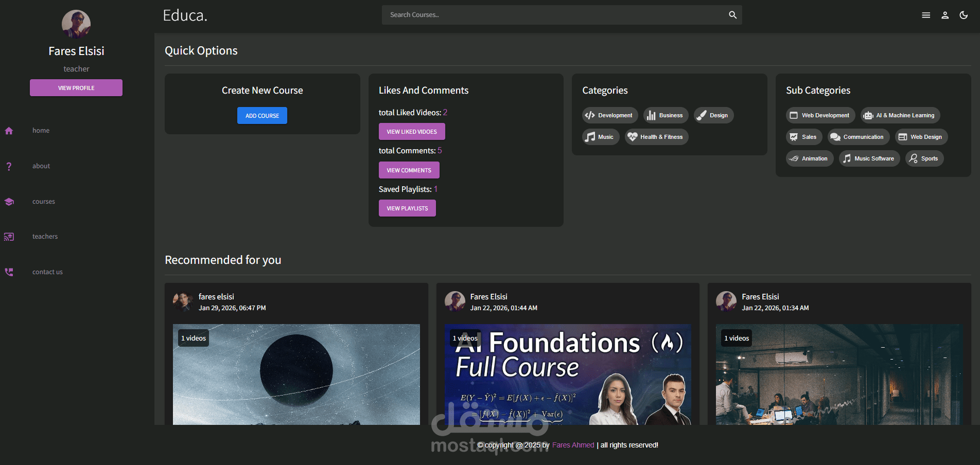Click the question mark about icon

click(x=9, y=166)
